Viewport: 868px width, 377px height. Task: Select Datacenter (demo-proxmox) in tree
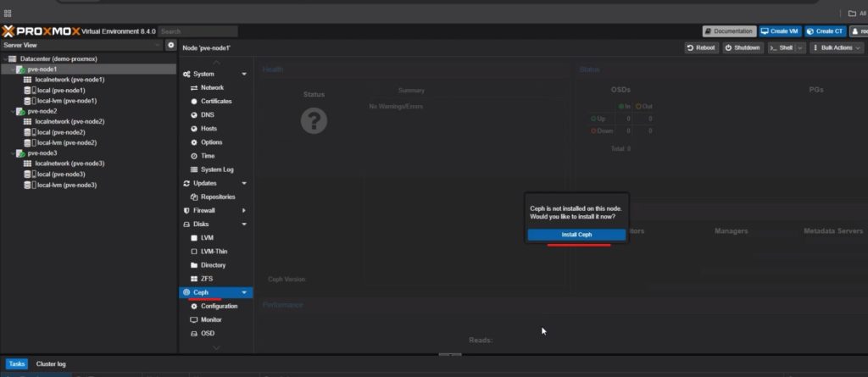(x=58, y=58)
